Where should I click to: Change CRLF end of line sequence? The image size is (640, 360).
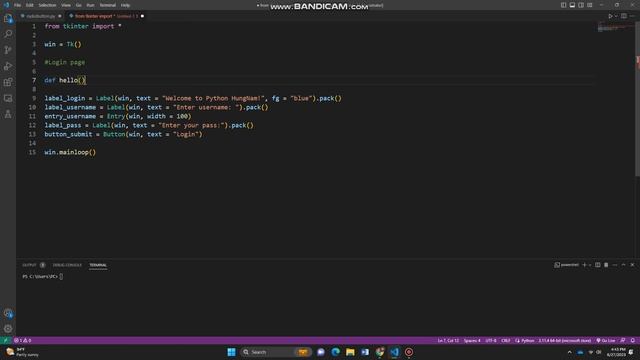(506, 340)
